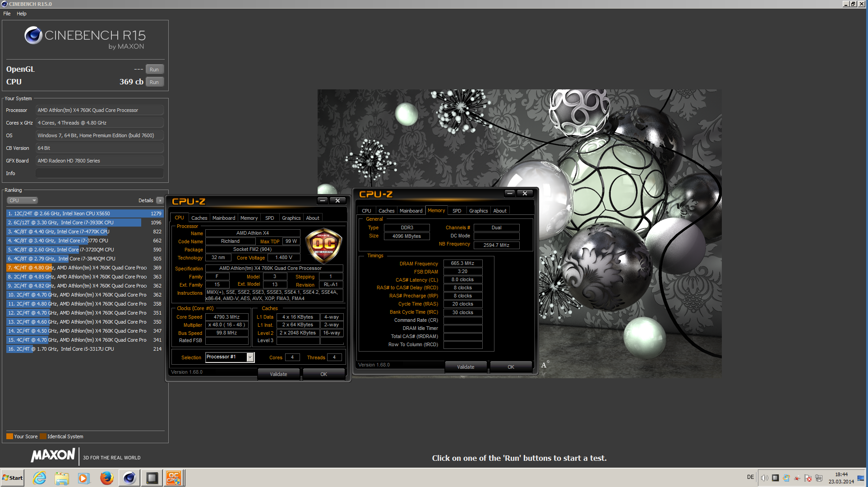The height and width of the screenshot is (487, 868).
Task: Click the Core Speed 4790.3 MHz value
Action: point(226,317)
